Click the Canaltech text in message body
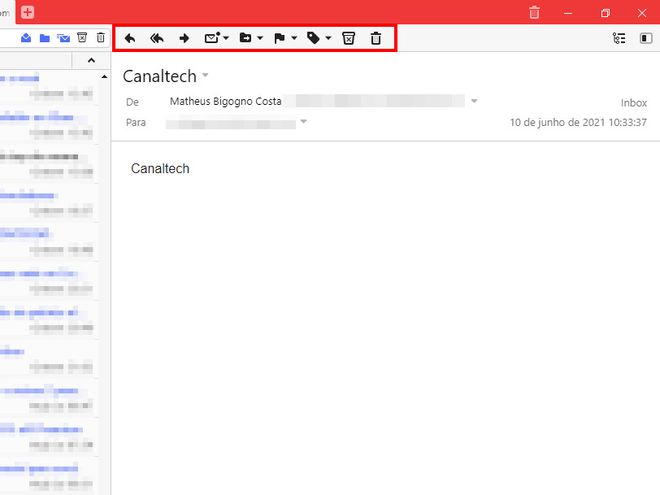Screen dimensions: 660x495 160,168
